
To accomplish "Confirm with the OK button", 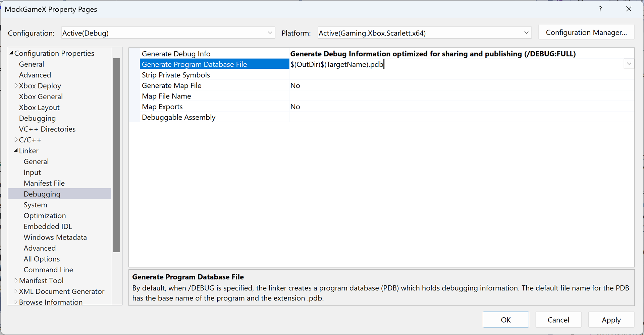I will [x=506, y=320].
